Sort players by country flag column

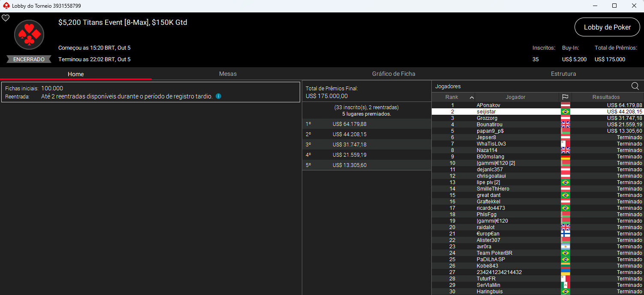pos(565,97)
